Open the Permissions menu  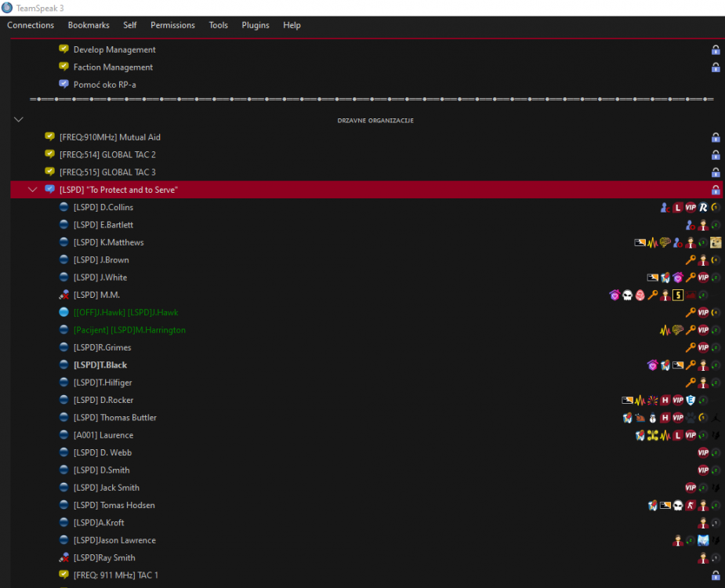(x=172, y=25)
